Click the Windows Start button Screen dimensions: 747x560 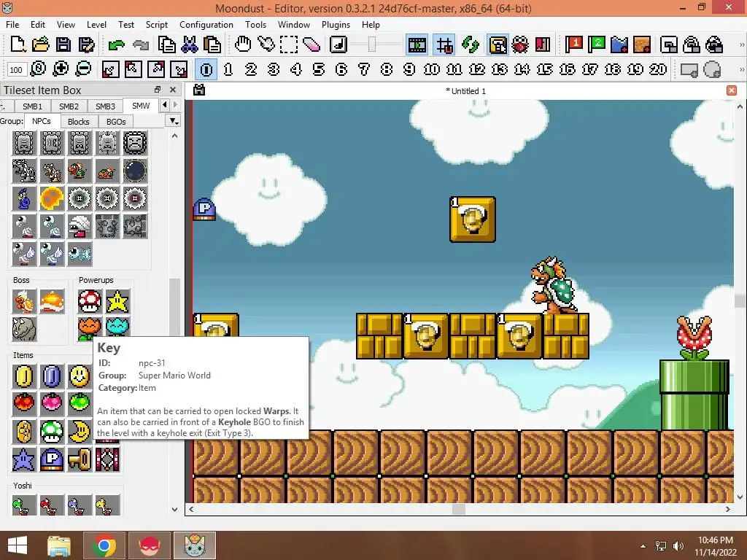[18, 545]
